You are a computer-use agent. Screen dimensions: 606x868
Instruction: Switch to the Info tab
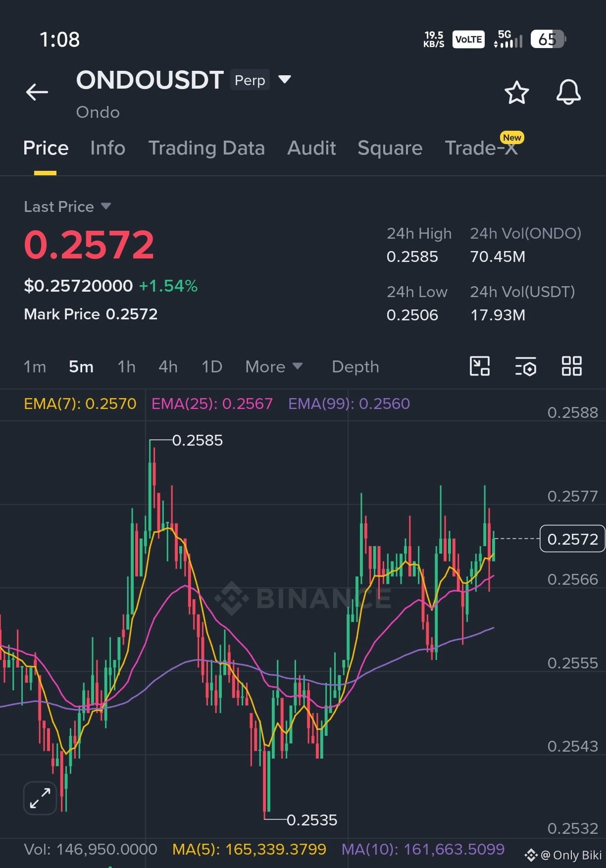coord(108,148)
